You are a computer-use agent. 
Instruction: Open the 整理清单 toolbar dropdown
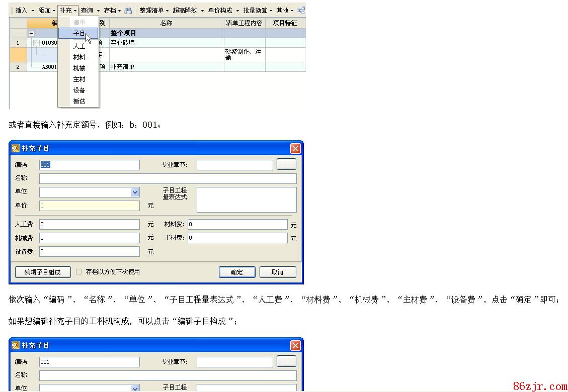153,10
